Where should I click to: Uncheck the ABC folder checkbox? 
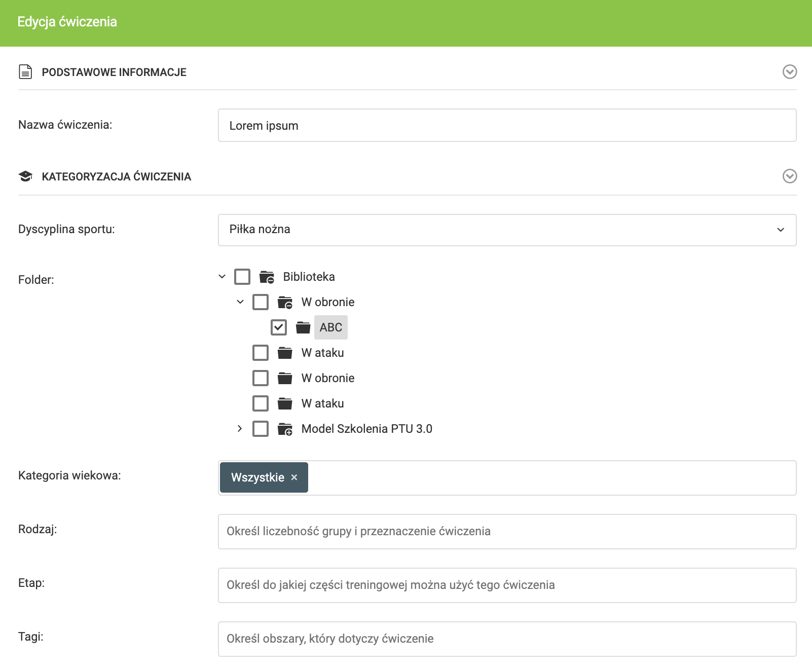pos(279,327)
